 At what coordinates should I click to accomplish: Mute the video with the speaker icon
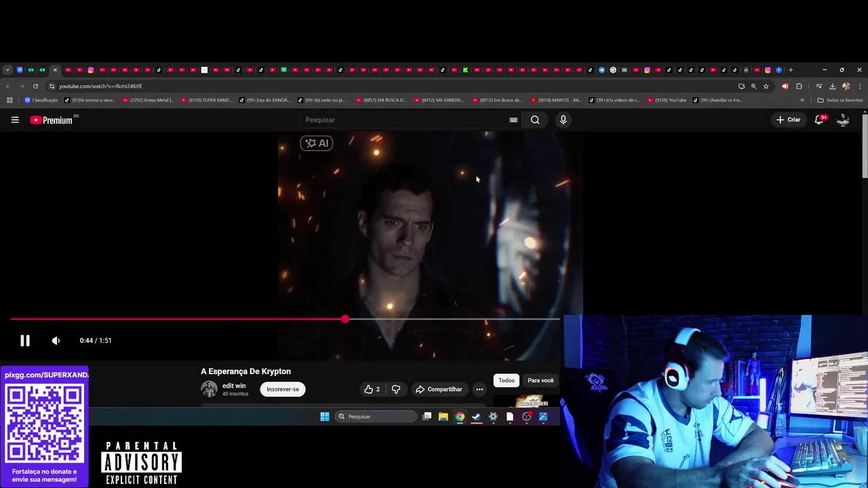pyautogui.click(x=56, y=341)
